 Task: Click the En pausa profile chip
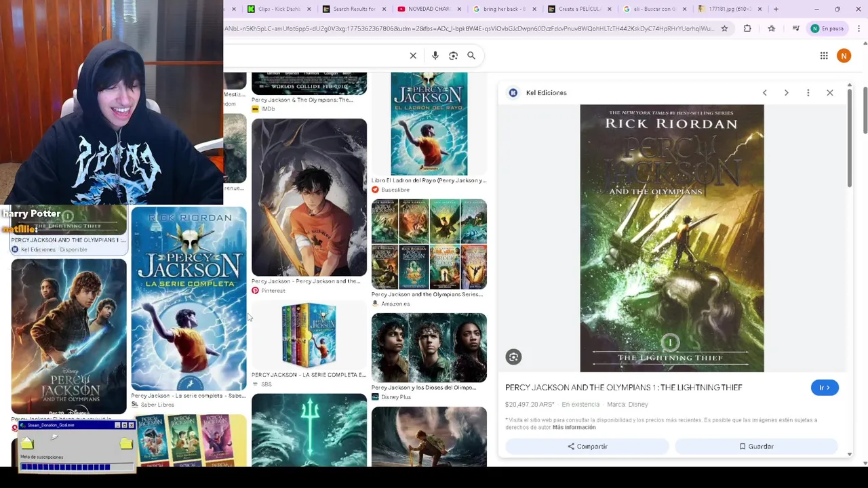[x=827, y=28]
